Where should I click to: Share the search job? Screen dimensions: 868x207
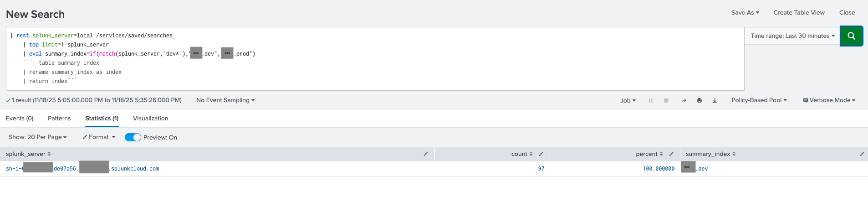(684, 100)
